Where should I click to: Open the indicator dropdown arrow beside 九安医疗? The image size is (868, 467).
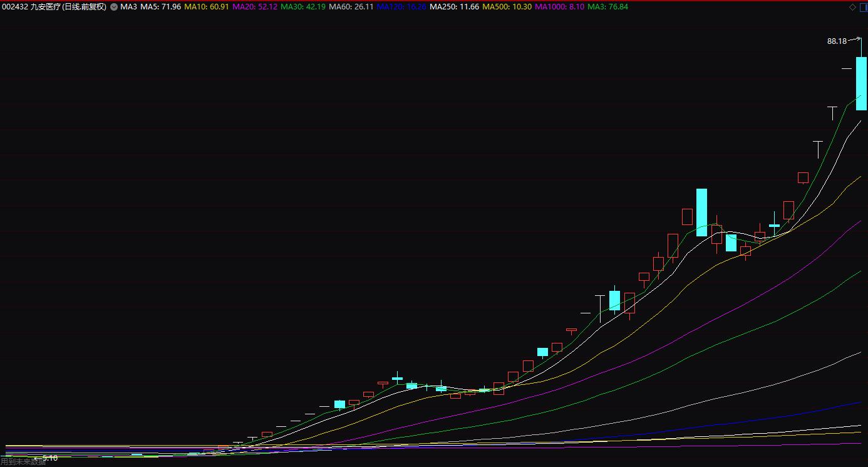click(113, 7)
